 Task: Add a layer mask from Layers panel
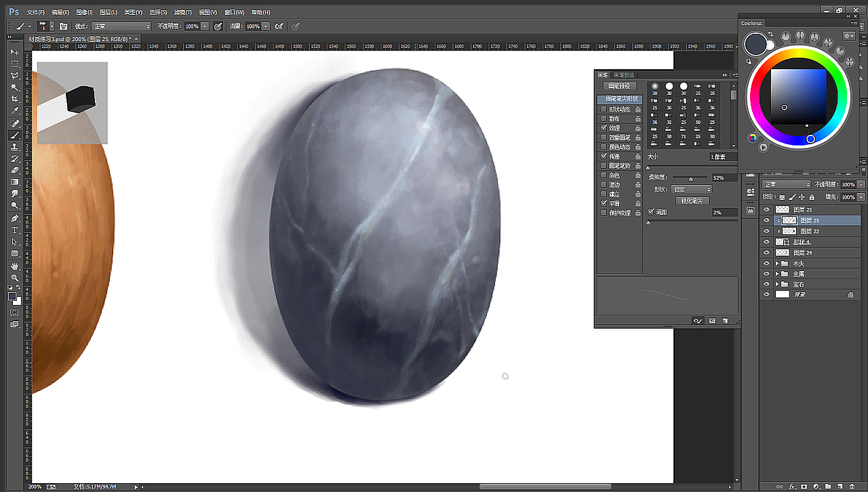coord(804,487)
